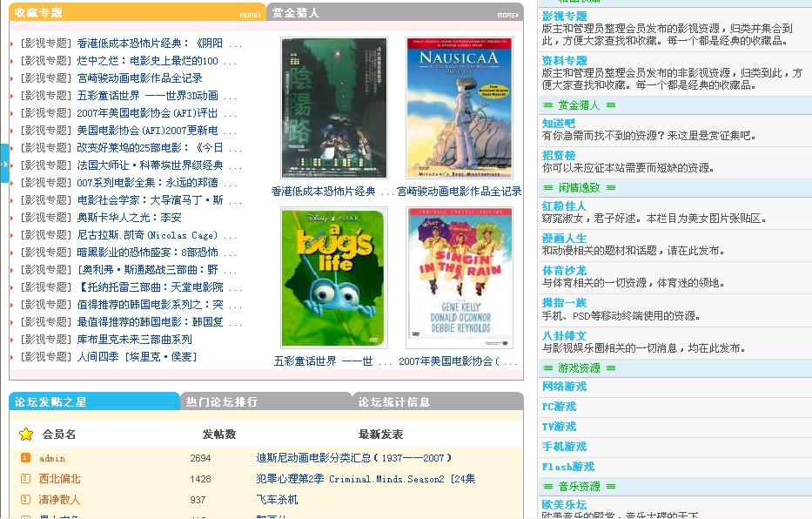Open the A Bug's Life poster thumbnail
Viewport: 812px width, 519px height.
coord(334,278)
